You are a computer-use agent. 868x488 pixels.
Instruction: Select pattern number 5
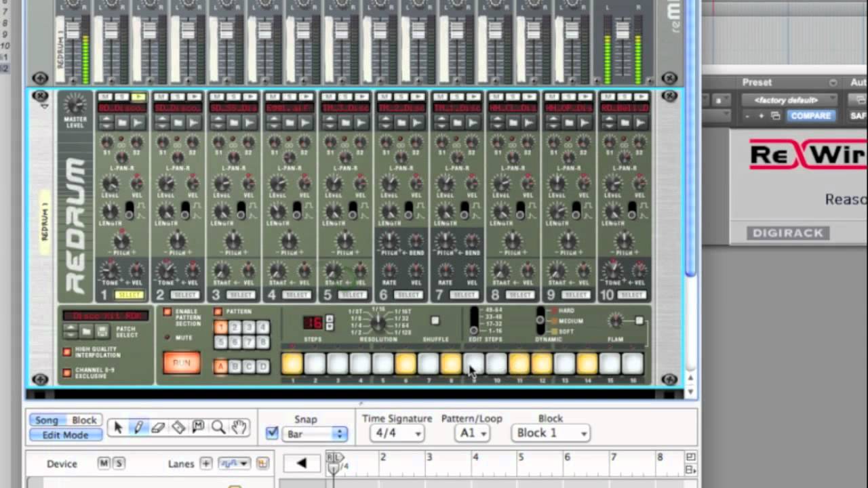220,342
